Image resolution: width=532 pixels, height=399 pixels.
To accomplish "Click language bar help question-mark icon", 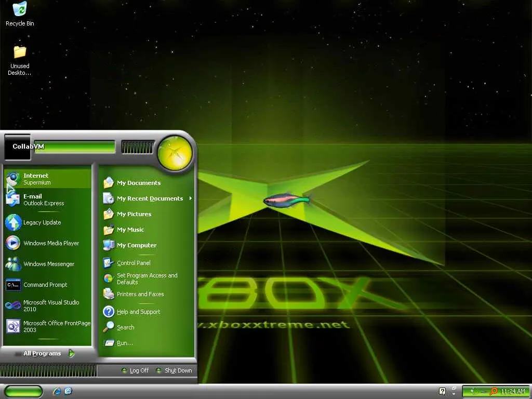I will (442, 391).
